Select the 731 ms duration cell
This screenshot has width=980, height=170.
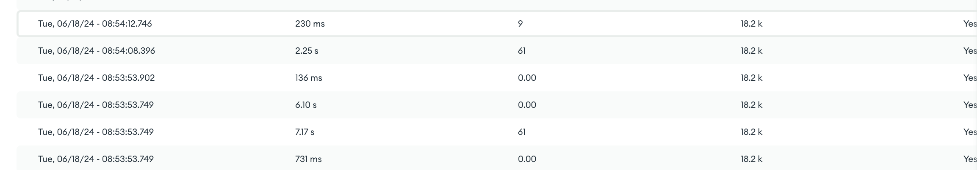[308, 159]
